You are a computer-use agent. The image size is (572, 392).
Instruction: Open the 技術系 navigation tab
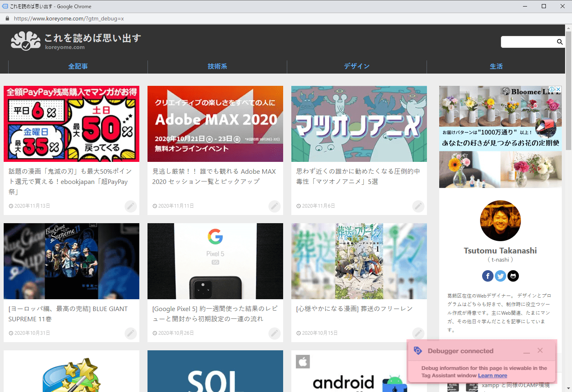[217, 66]
